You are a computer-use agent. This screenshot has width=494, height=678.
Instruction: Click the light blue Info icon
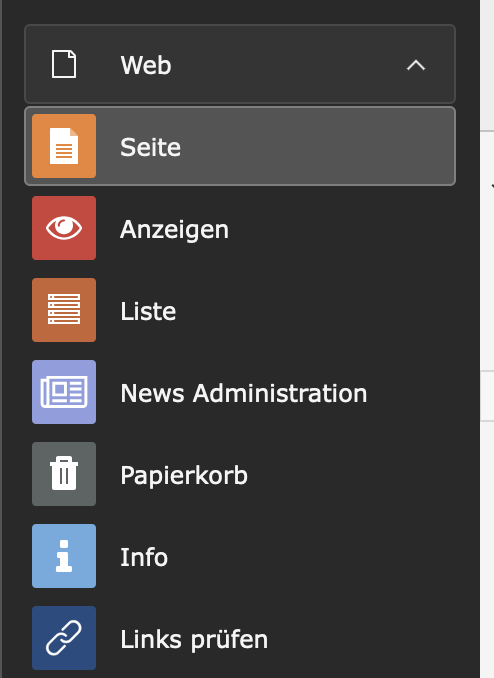(64, 556)
